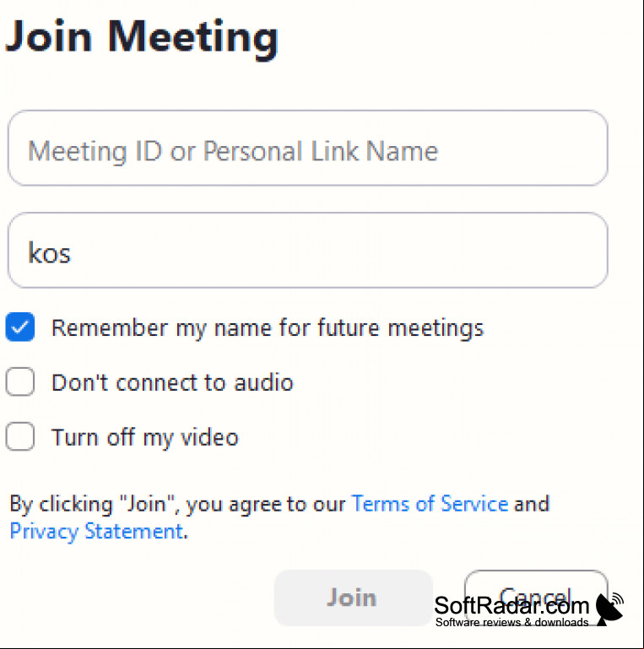Enable the Don't connect to audio checkbox
The height and width of the screenshot is (649, 644).
pos(20,381)
